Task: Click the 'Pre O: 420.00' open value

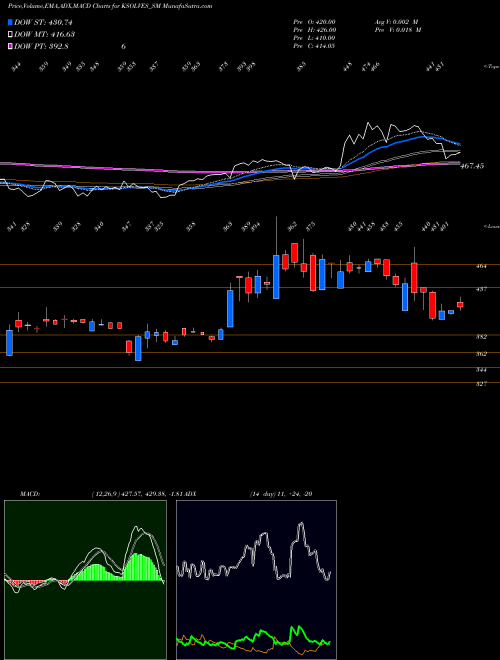Action: point(314,21)
